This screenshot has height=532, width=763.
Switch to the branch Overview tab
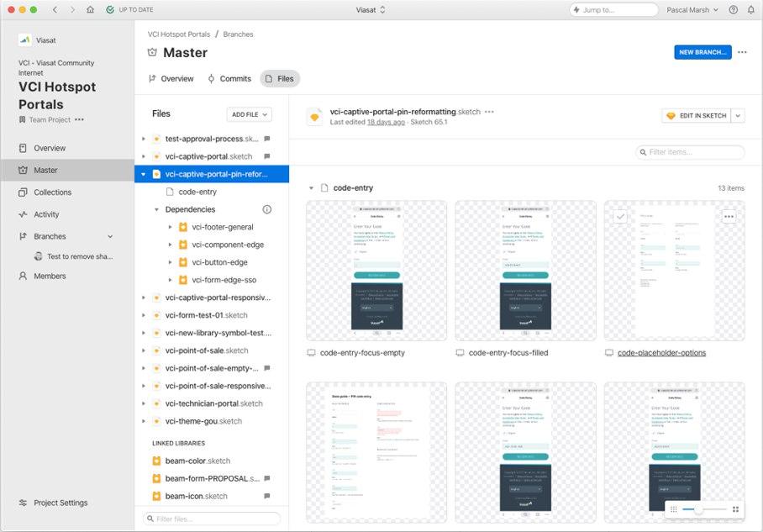171,79
